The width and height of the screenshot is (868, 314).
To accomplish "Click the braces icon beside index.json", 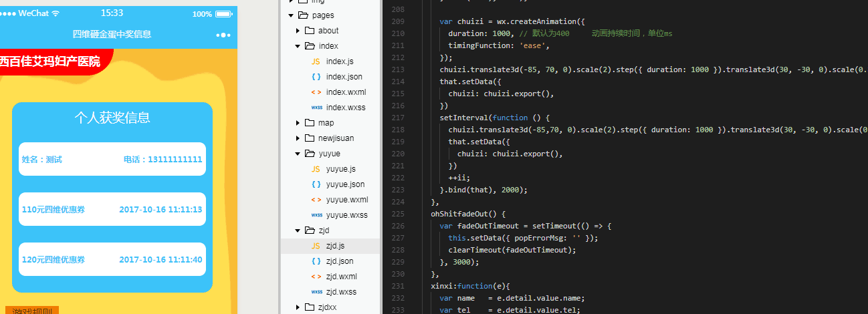I will [x=316, y=77].
